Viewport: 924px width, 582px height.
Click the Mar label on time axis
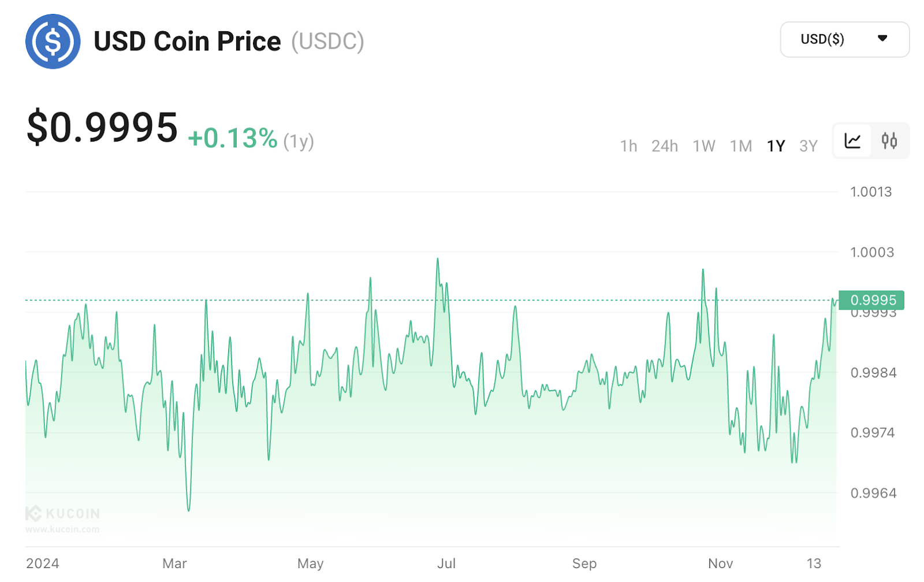point(174,564)
